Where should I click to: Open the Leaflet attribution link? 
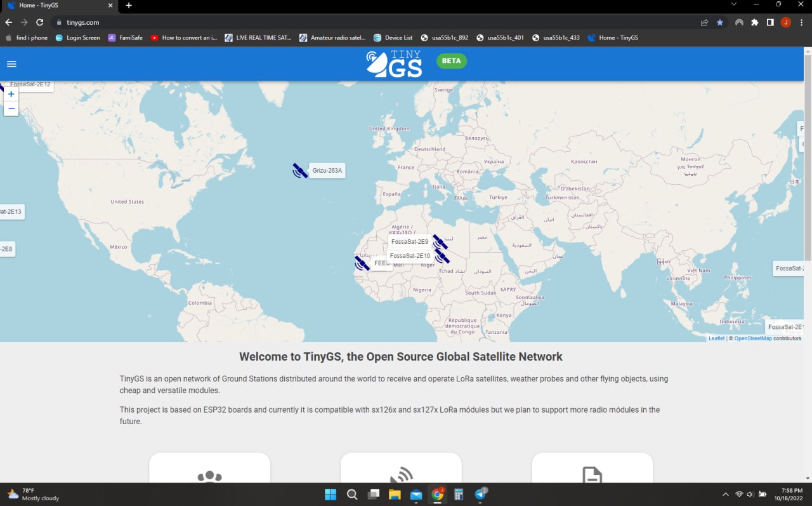(716, 338)
